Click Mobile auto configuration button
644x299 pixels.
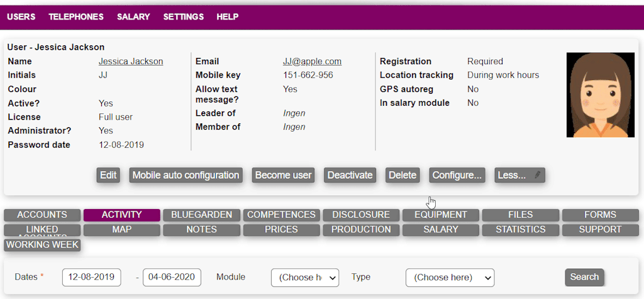tap(186, 175)
